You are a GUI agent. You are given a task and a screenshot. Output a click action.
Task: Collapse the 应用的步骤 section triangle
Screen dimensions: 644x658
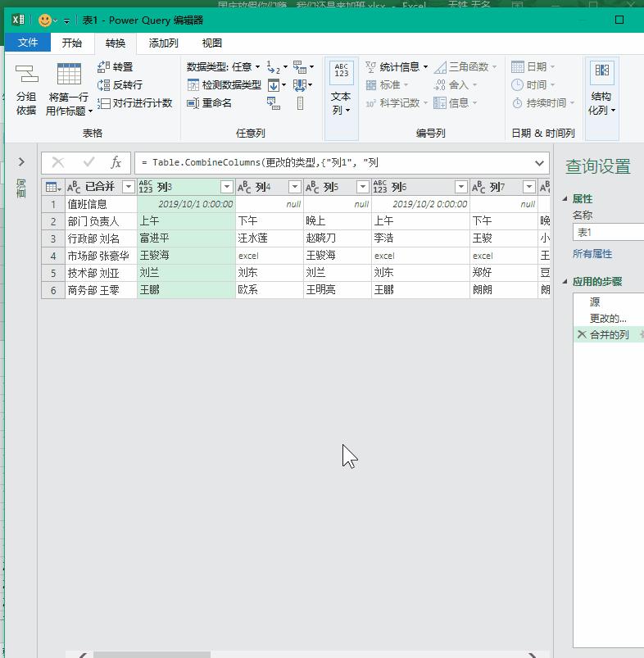tap(565, 282)
